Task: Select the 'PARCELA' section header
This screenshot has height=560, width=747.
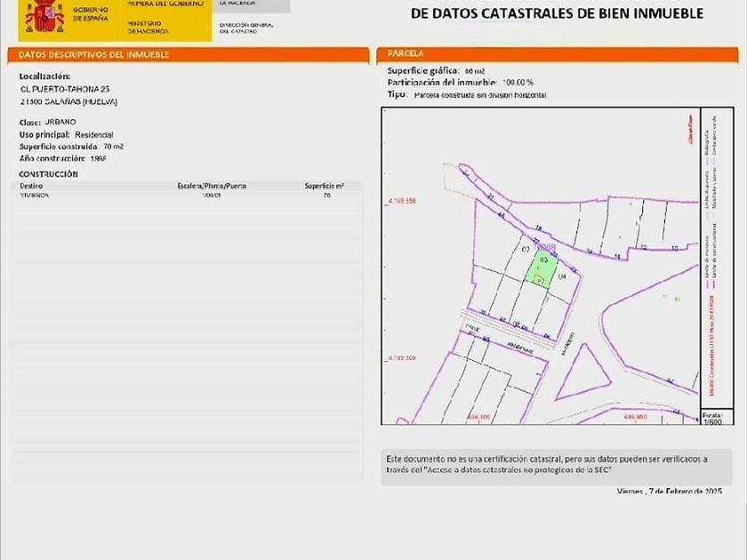Action: click(558, 54)
